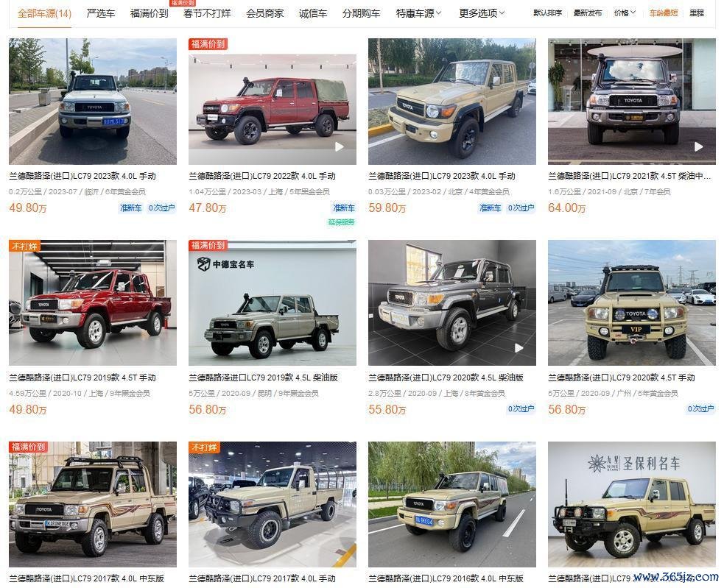Filter by 诚信车 listings
Screen dimensions: 724x588
(313, 13)
